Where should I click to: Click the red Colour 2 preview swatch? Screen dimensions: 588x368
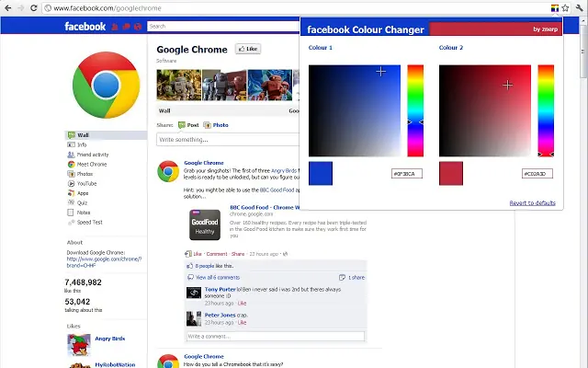coord(451,173)
